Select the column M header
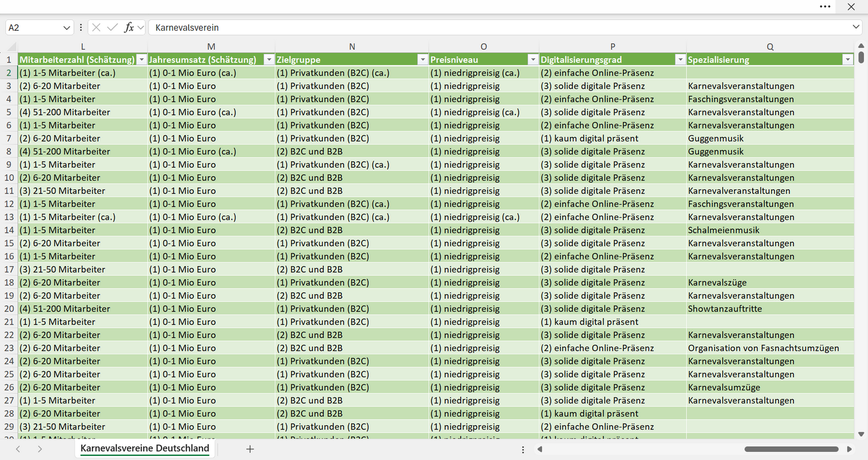Image resolution: width=868 pixels, height=460 pixels. point(211,46)
